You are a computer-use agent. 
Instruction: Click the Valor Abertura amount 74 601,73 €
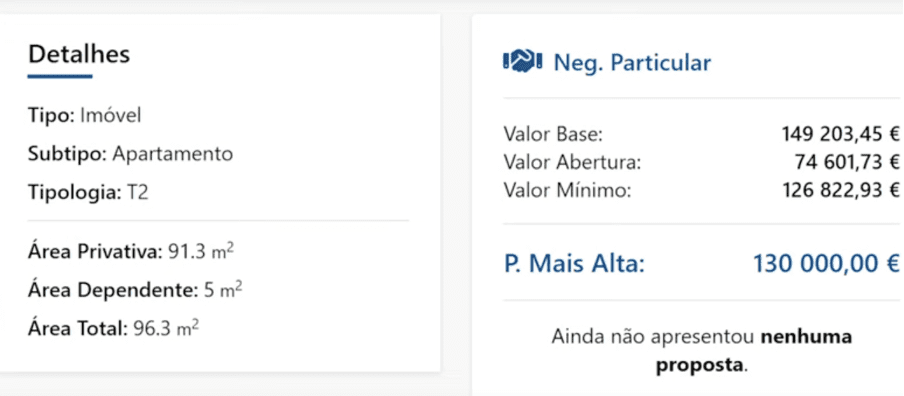coord(848,163)
